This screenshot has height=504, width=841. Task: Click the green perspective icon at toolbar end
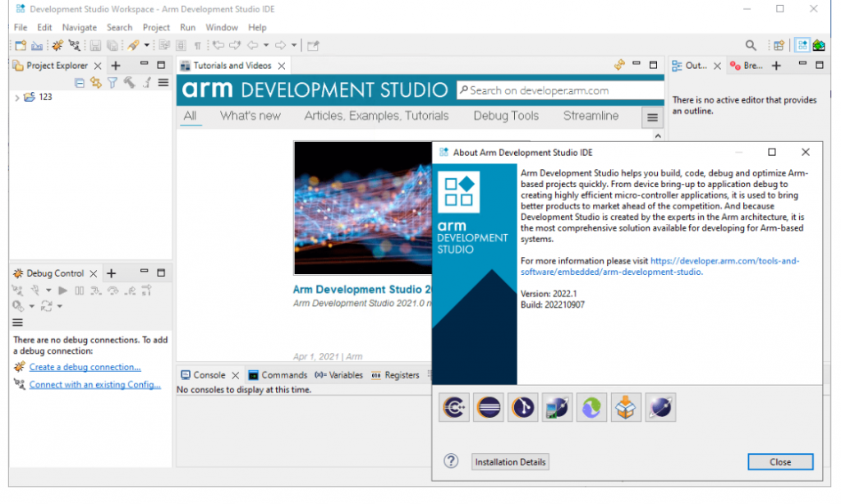[819, 46]
